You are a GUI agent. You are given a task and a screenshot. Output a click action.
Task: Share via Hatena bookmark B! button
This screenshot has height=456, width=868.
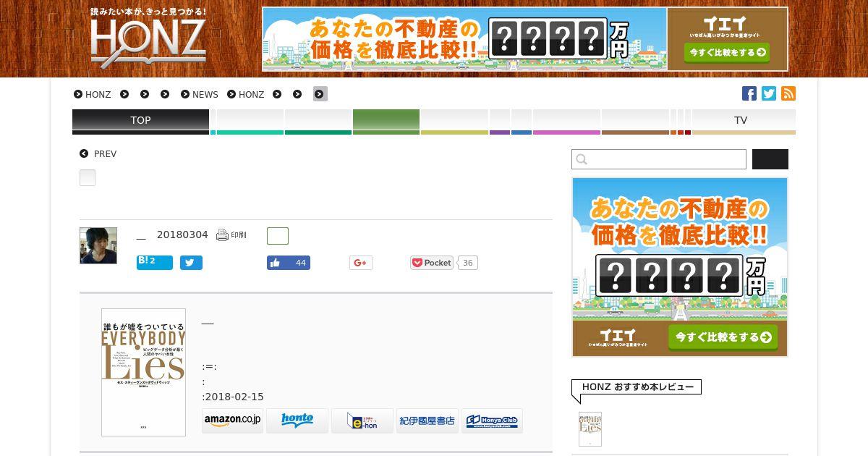pyautogui.click(x=155, y=262)
